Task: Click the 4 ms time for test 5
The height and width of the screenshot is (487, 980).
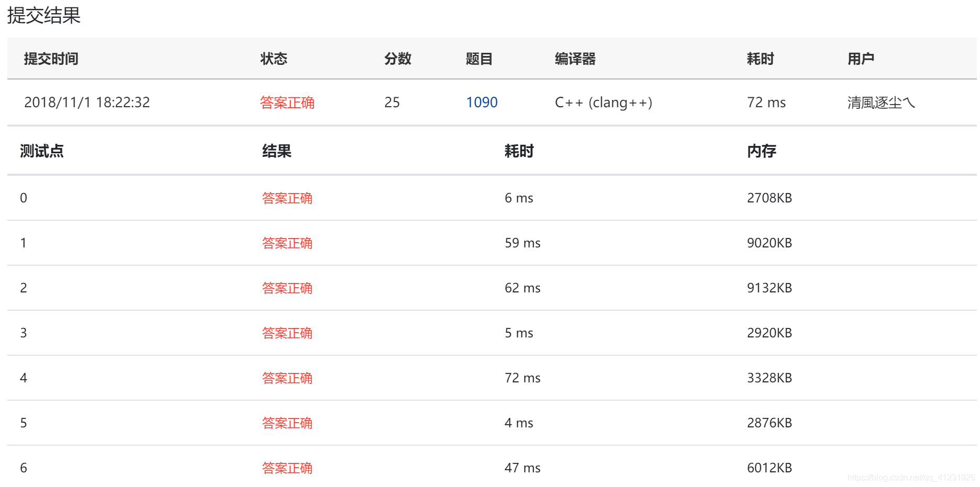Action: 519,423
